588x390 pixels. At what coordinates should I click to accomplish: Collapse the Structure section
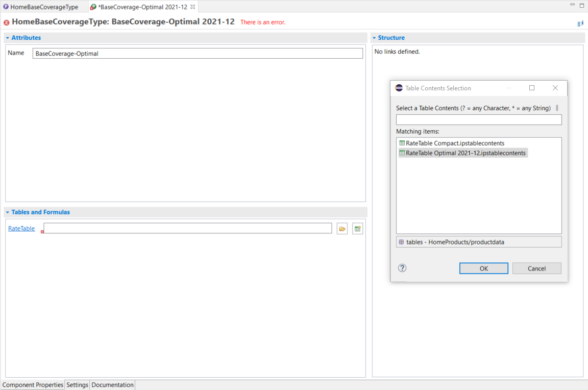click(374, 38)
